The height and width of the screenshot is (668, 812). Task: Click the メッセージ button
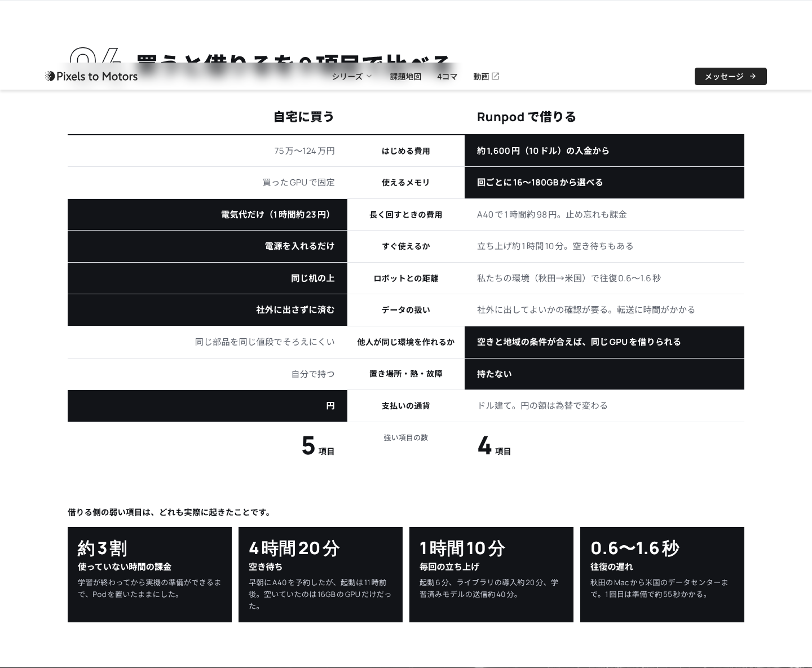click(x=730, y=76)
